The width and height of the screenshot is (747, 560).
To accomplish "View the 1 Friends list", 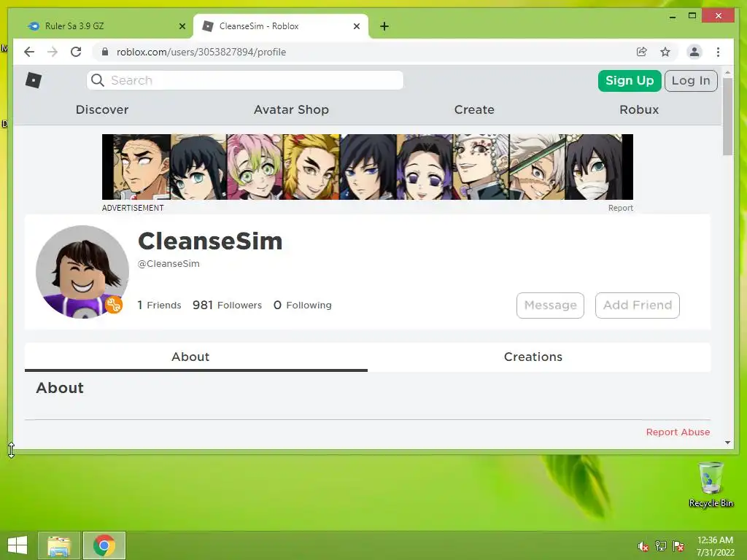I will [x=159, y=305].
